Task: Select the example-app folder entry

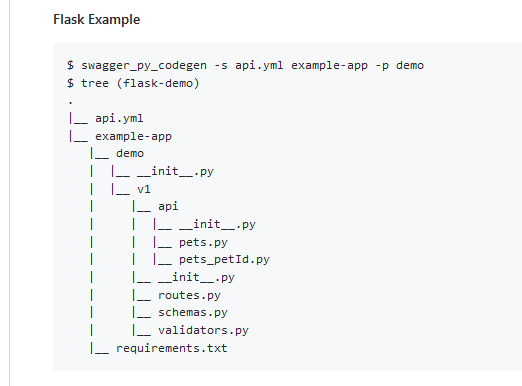Action: point(133,136)
